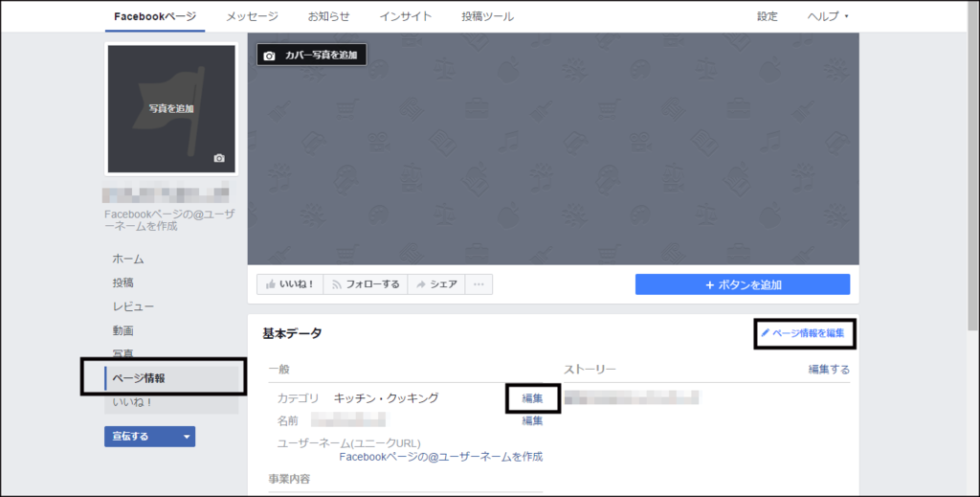The image size is (980, 497).
Task: Click the ストーリー heading
Action: 590,370
